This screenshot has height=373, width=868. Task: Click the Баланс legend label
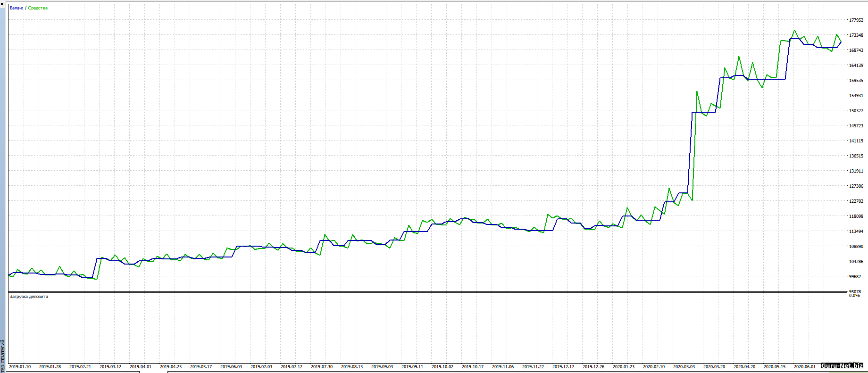pyautogui.click(x=17, y=8)
